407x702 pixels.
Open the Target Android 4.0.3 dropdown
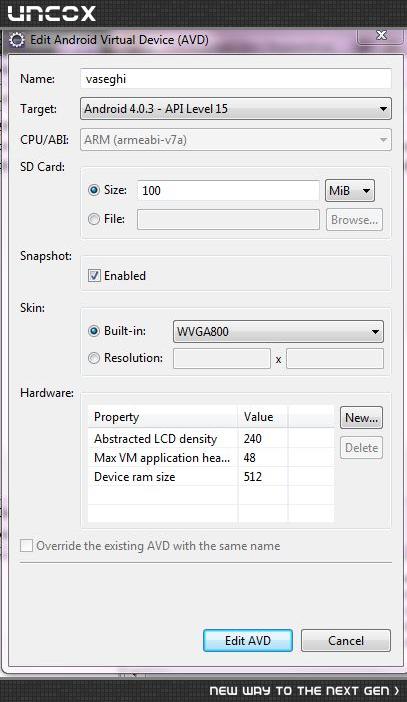(236, 109)
